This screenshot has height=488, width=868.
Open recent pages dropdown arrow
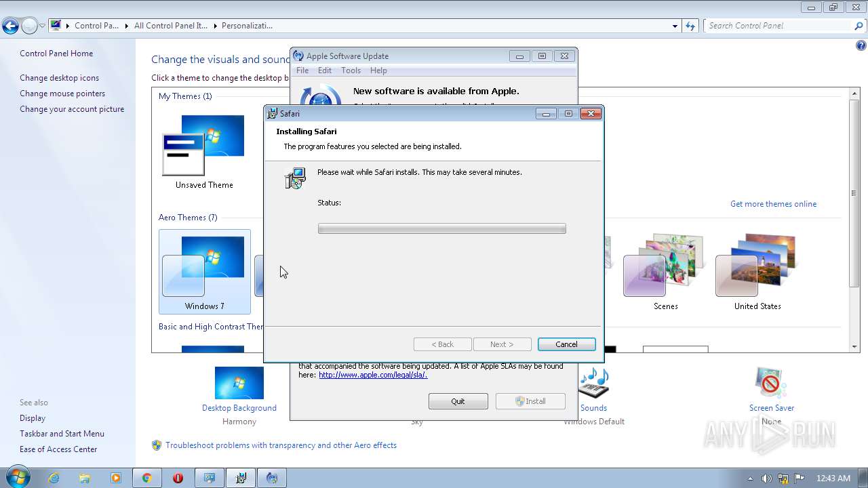coord(42,26)
